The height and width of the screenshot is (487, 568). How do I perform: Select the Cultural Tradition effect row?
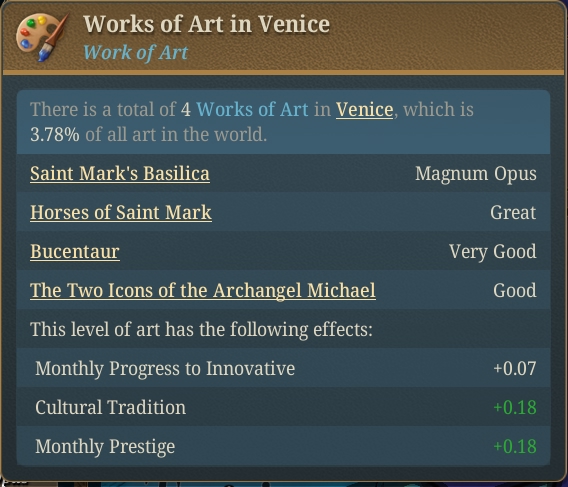pyautogui.click(x=283, y=407)
